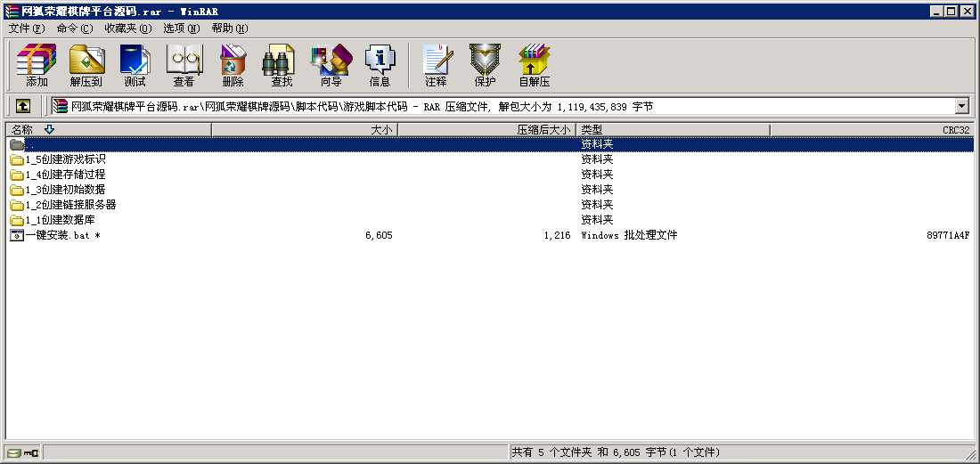980x464 pixels.
Task: Click the packed size value 1,216
Action: 557,235
